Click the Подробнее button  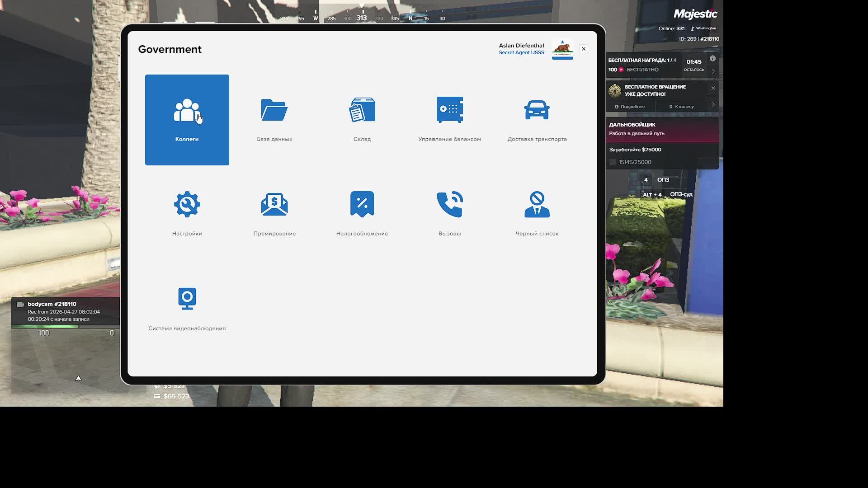pyautogui.click(x=630, y=107)
